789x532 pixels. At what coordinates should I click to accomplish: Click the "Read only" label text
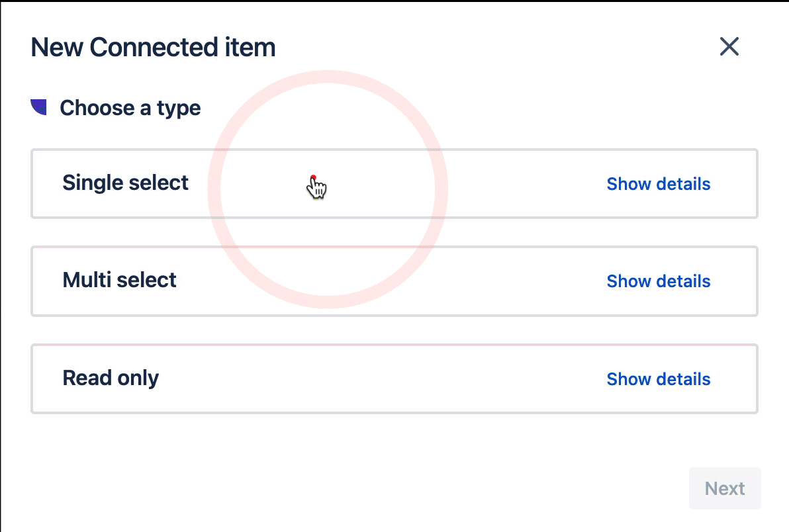click(111, 378)
